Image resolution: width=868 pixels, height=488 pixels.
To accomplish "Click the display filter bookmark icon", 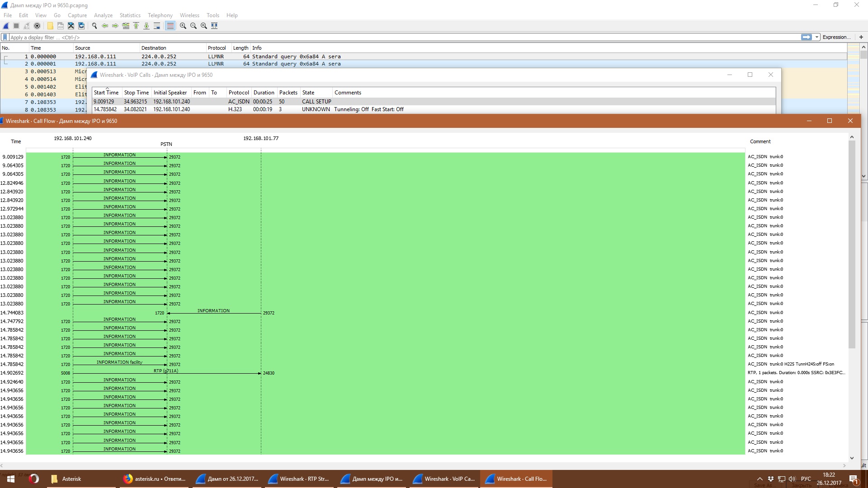I will 5,37.
